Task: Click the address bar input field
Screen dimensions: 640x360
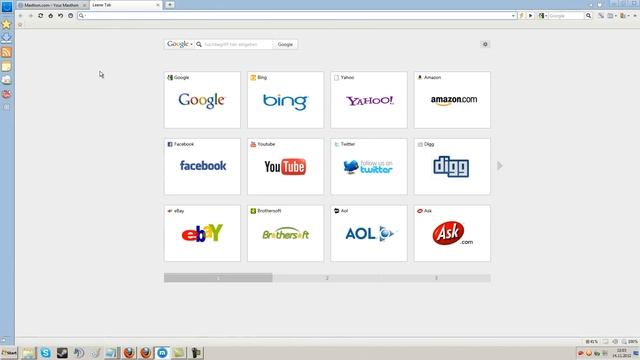Action: coord(297,16)
